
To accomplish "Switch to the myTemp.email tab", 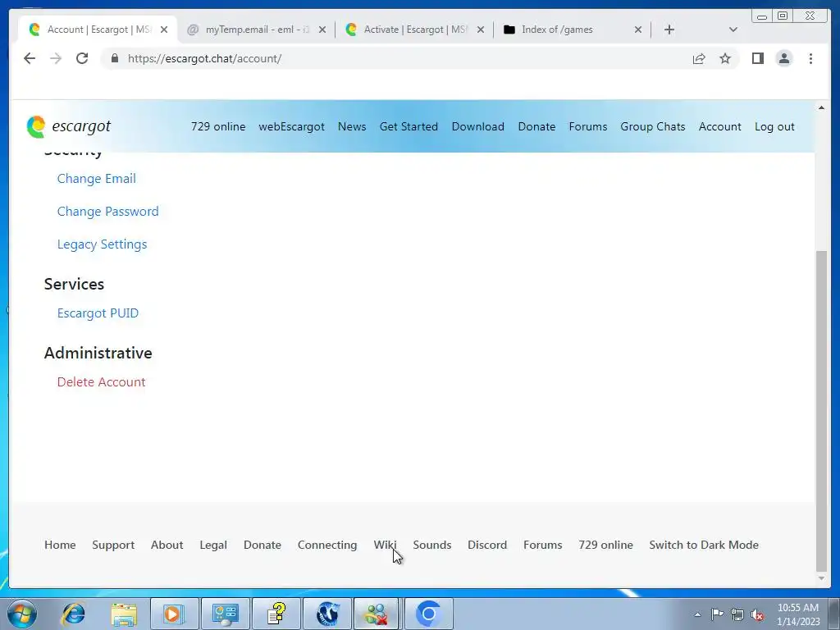I will [256, 30].
